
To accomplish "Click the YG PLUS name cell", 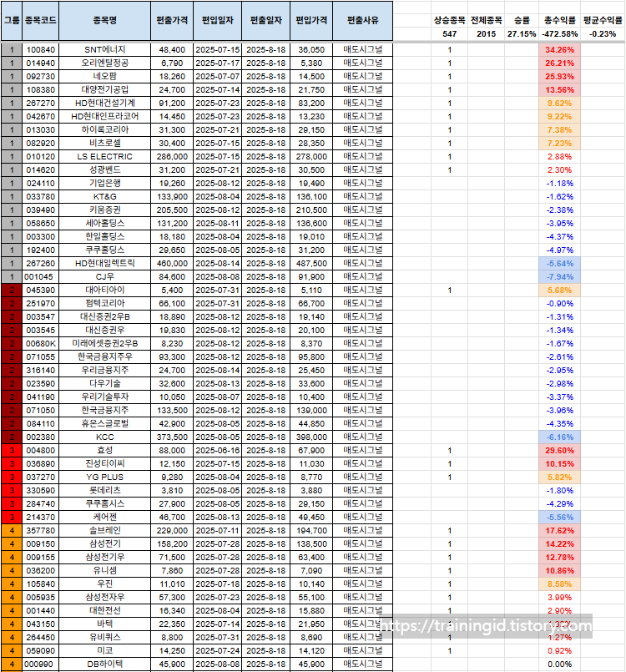I will click(104, 477).
